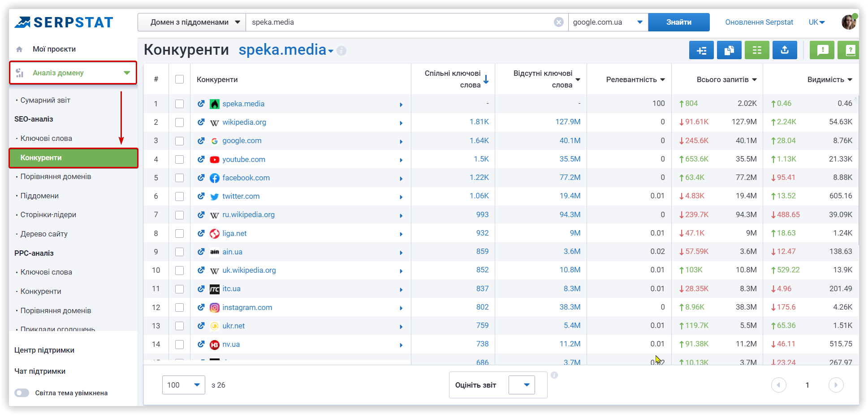
Task: Click the Serpstat logo
Action: click(64, 22)
